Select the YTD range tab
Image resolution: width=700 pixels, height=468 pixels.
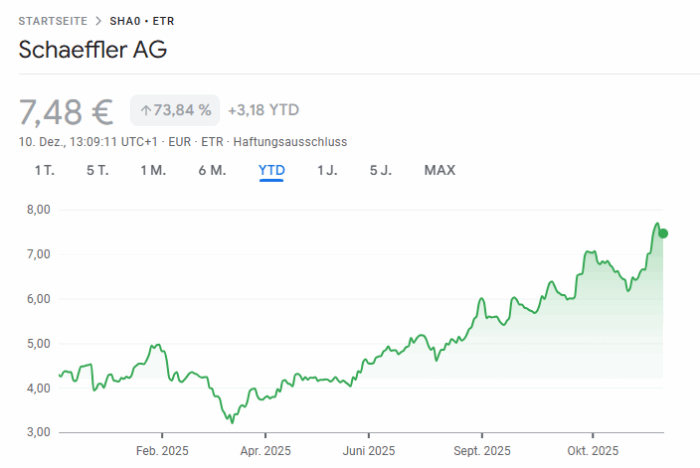click(272, 170)
